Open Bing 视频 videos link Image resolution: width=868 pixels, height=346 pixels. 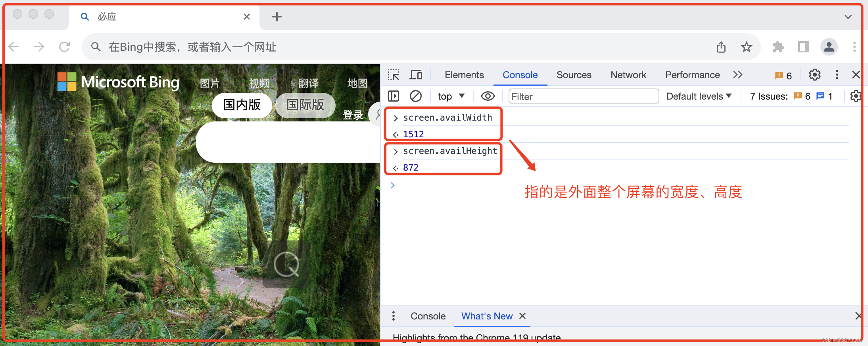coord(259,83)
